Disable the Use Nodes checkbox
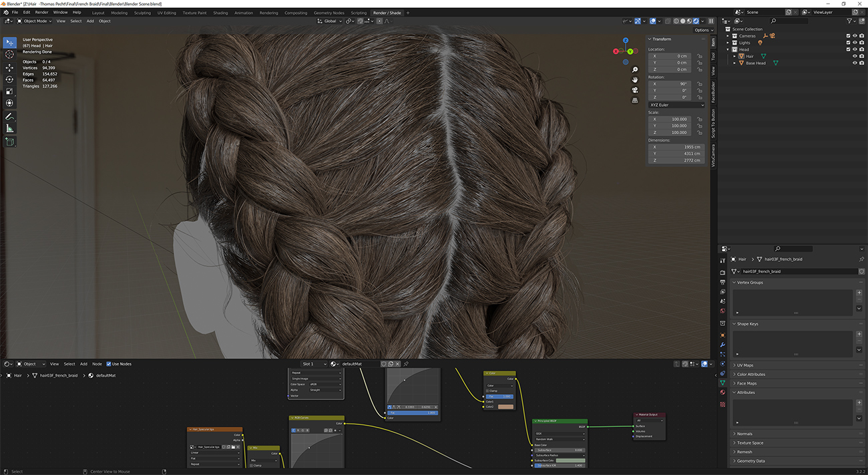 (109, 364)
